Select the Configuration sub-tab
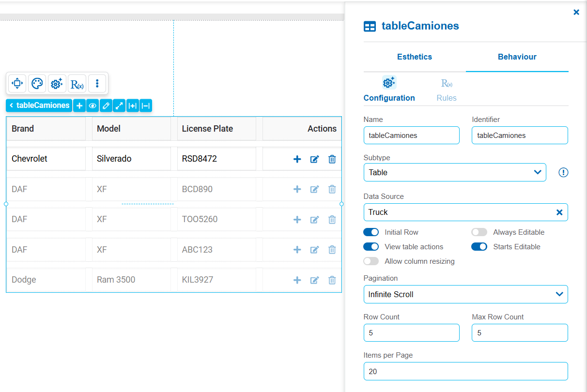Image resolution: width=587 pixels, height=392 pixels. click(389, 89)
